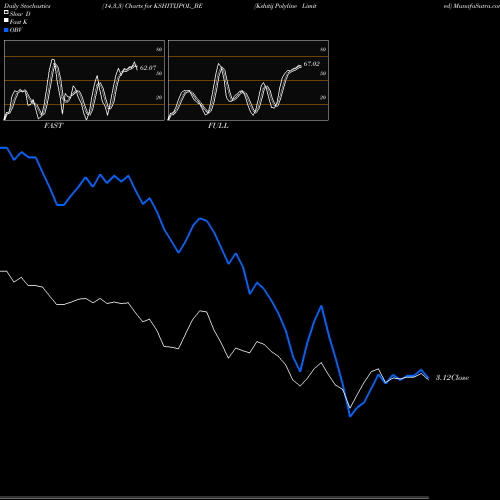This screenshot has width=500, height=500.
Task: Click the 67.02 value on FULL chart
Action: [x=312, y=64]
